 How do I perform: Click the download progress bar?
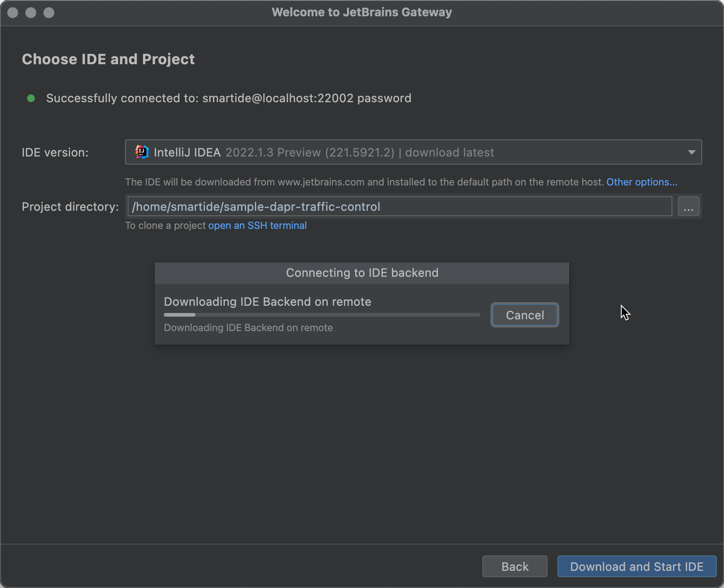click(322, 315)
